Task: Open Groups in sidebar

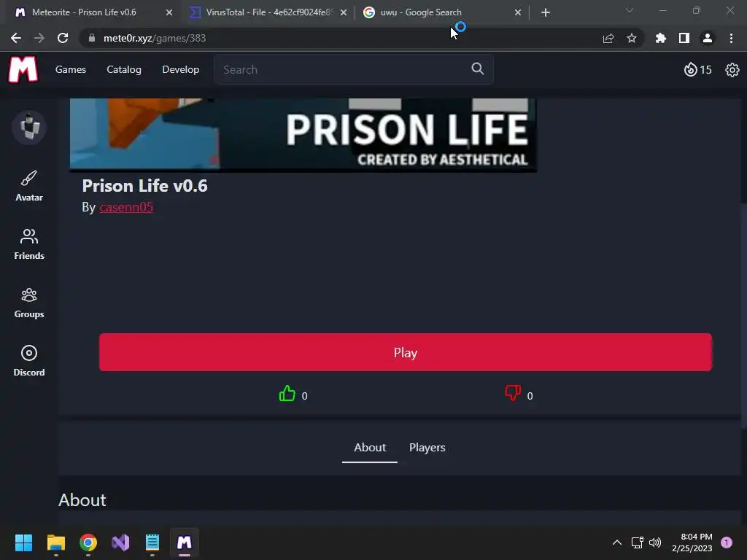Action: (29, 303)
